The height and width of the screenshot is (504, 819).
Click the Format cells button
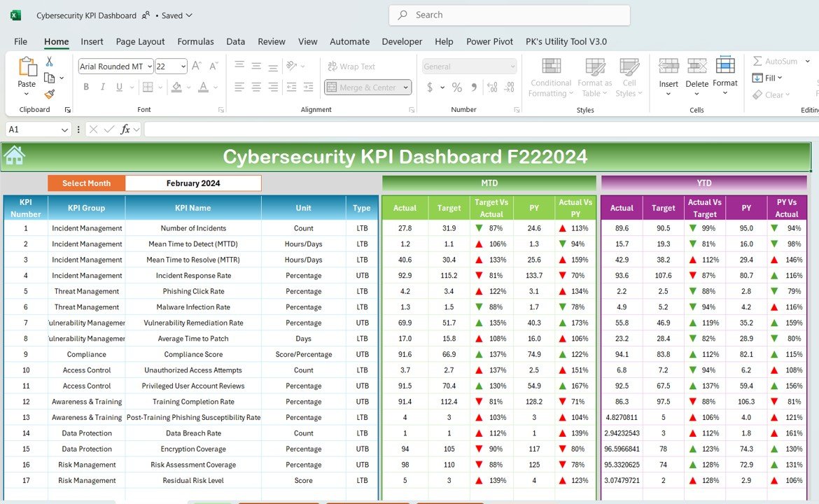[x=725, y=75]
